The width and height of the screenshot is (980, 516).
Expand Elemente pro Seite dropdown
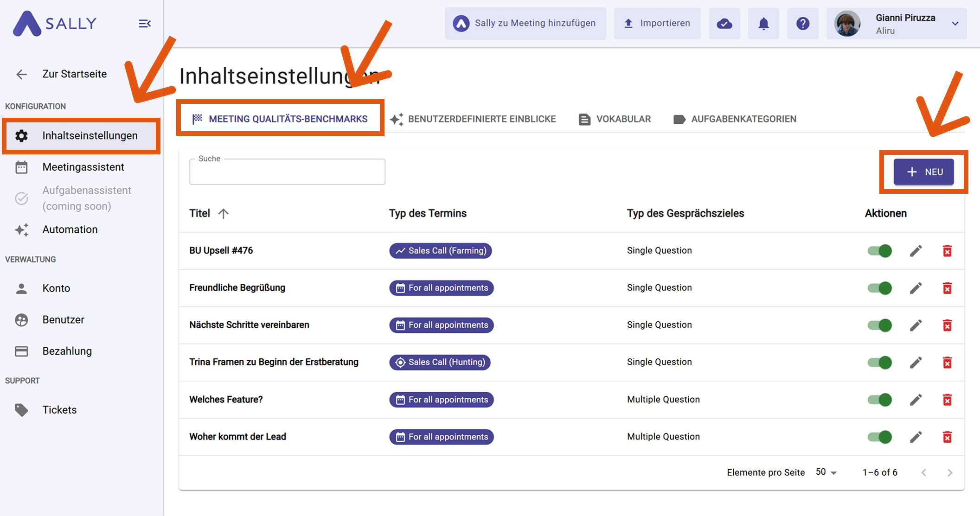[x=826, y=472]
